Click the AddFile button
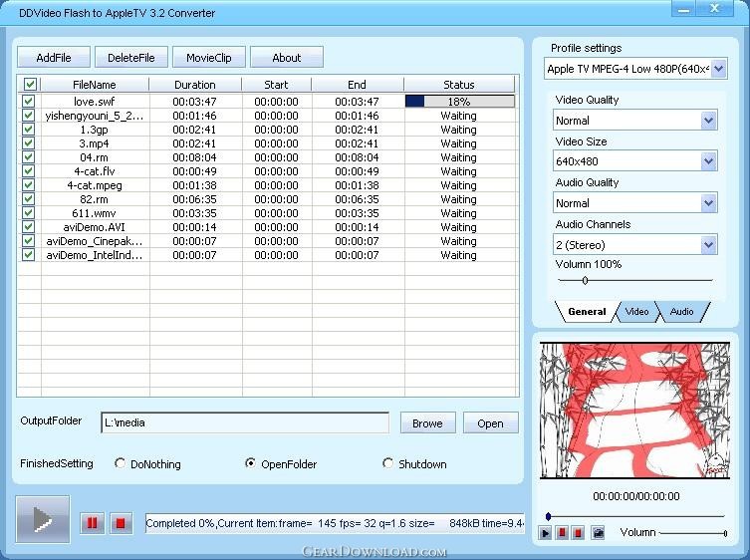The image size is (750, 560). (54, 58)
